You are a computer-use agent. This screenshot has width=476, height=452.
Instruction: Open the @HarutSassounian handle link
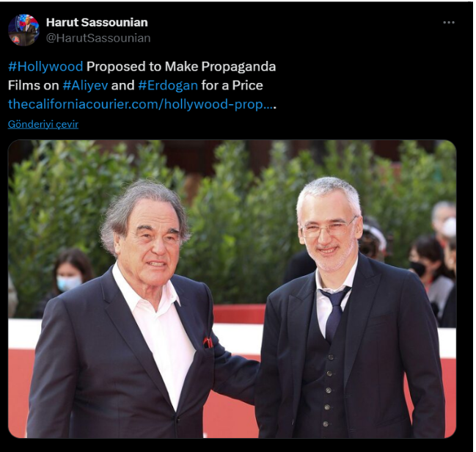98,38
